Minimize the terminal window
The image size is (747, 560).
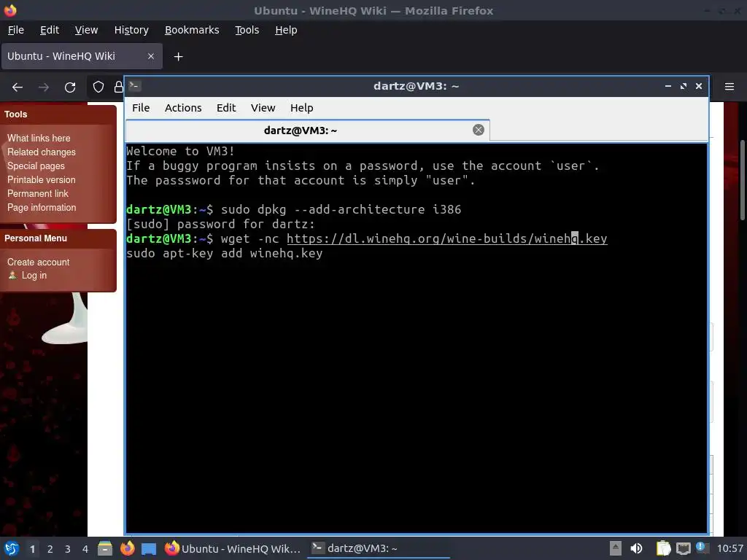668,86
